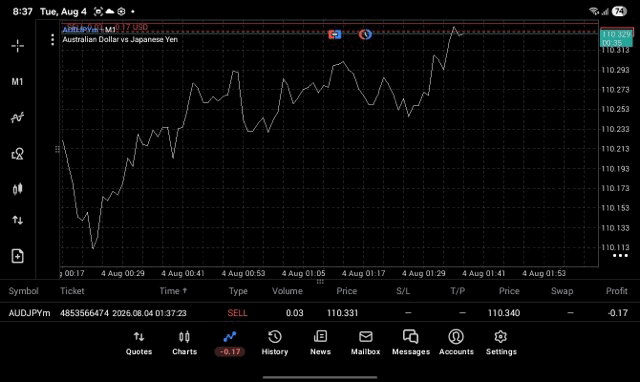The image size is (640, 382).
Task: Tap the new order document-plus icon
Action: pos(17,256)
